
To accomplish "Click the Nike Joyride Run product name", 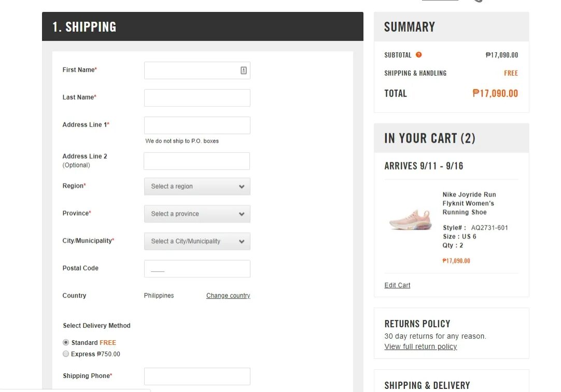I will coord(469,203).
